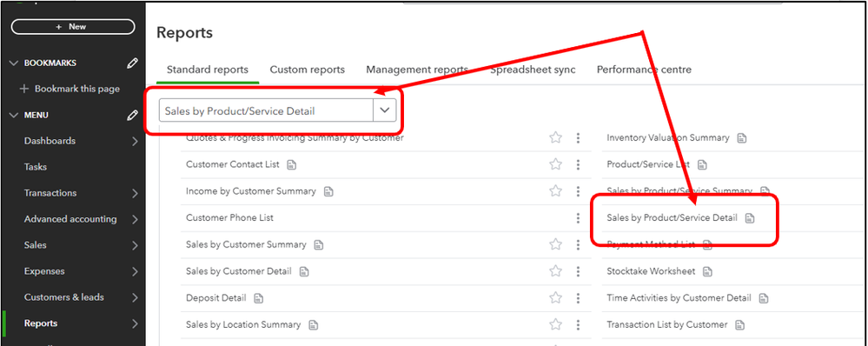Expand the Customers & leads submenu

pyautogui.click(x=135, y=297)
